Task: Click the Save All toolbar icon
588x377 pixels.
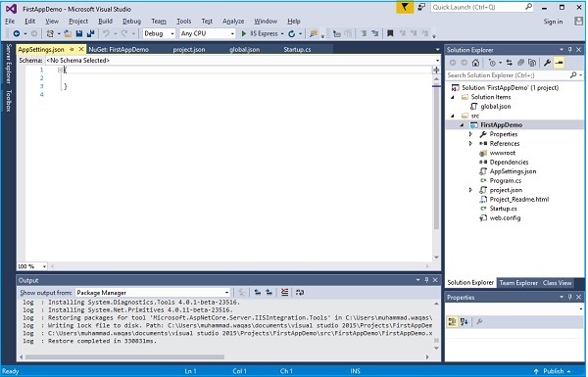Action: coord(90,33)
